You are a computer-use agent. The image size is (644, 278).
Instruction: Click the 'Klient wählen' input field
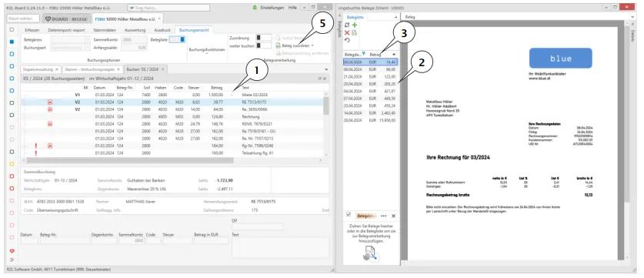tap(23, 18)
